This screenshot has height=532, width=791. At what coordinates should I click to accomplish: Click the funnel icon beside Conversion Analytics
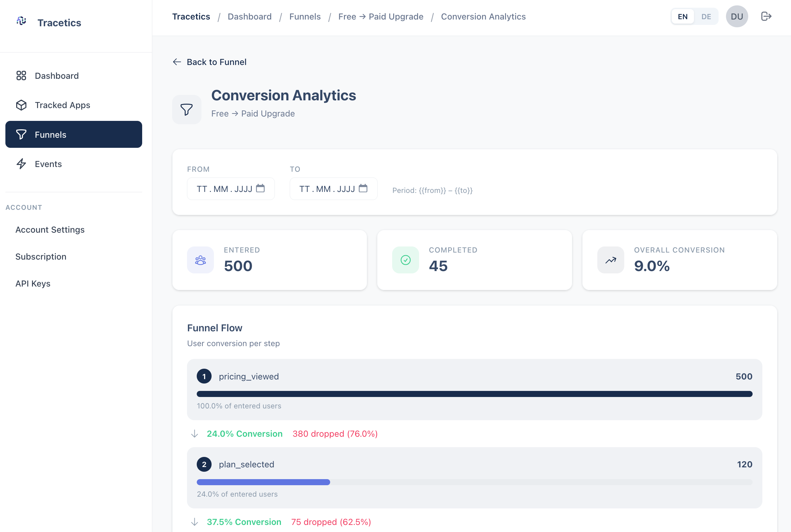point(187,109)
